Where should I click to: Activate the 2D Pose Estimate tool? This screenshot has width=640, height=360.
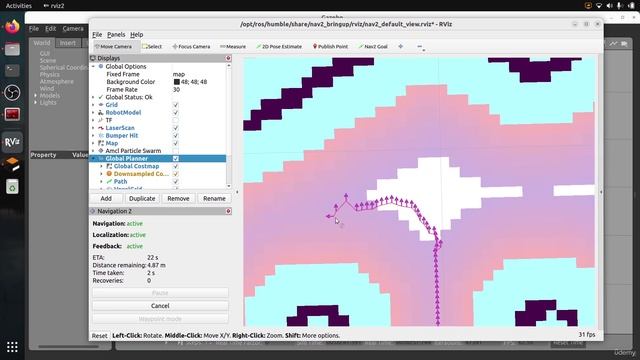(x=279, y=47)
